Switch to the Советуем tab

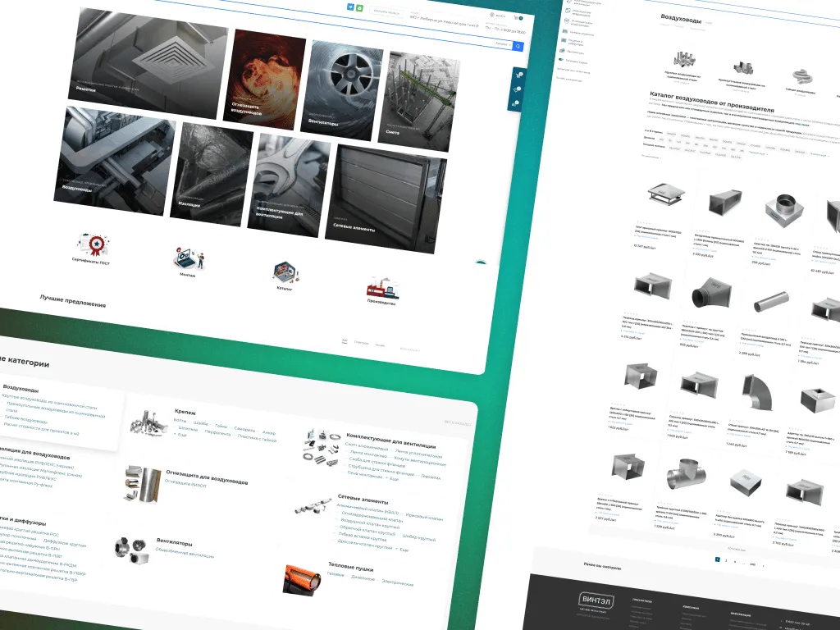[x=361, y=343]
